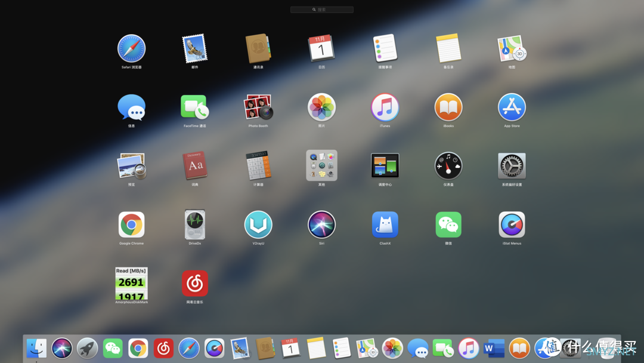Launch the Calculator app
Viewport: 644px width, 363px height.
click(258, 166)
